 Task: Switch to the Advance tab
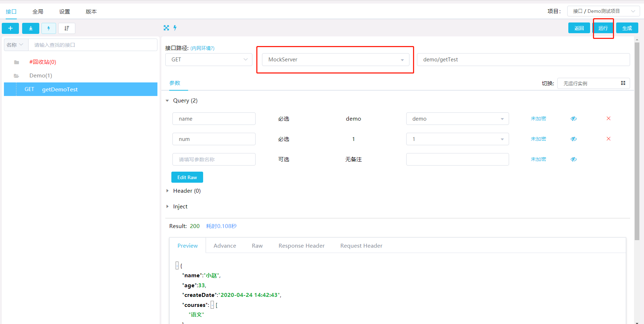225,245
